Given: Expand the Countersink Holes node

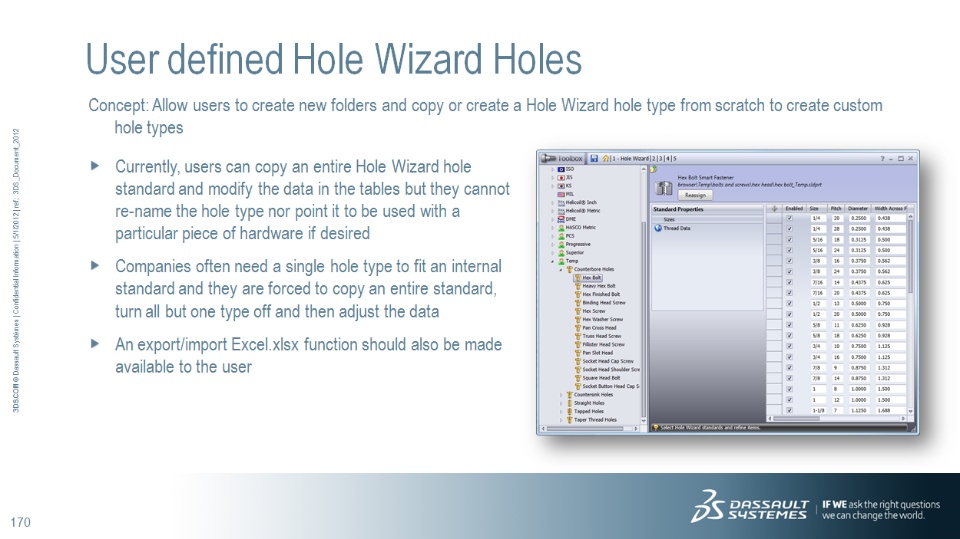Looking at the screenshot, I should pos(561,395).
